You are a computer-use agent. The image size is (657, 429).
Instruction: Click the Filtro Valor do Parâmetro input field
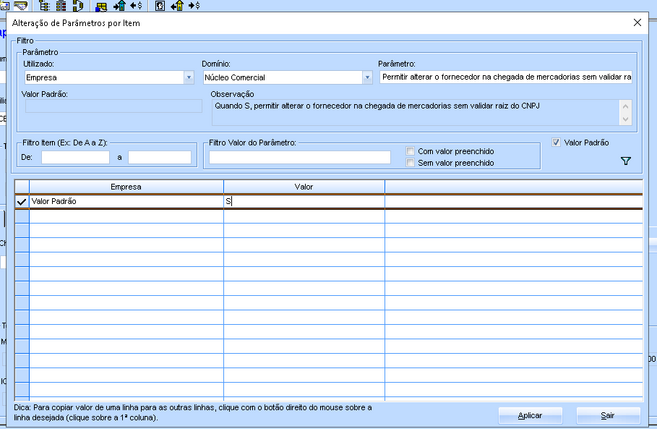(x=299, y=157)
